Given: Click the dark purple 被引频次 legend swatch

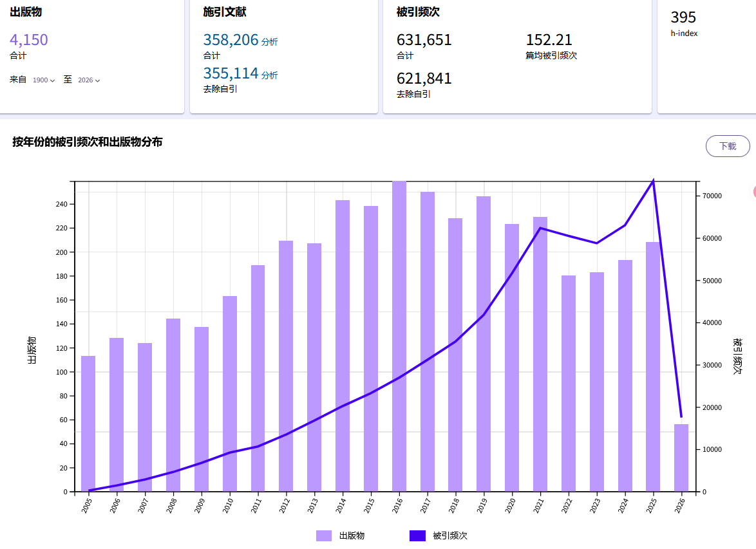Looking at the screenshot, I should [x=417, y=535].
